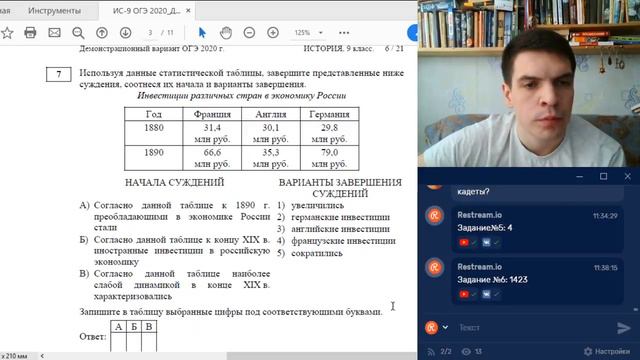Click table header Англия

click(x=271, y=114)
